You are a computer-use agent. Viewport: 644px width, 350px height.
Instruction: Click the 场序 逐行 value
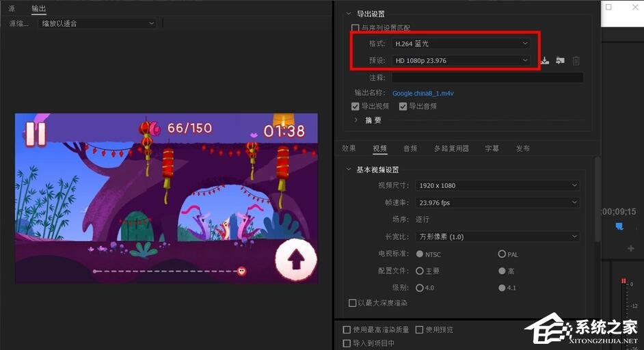[422, 220]
